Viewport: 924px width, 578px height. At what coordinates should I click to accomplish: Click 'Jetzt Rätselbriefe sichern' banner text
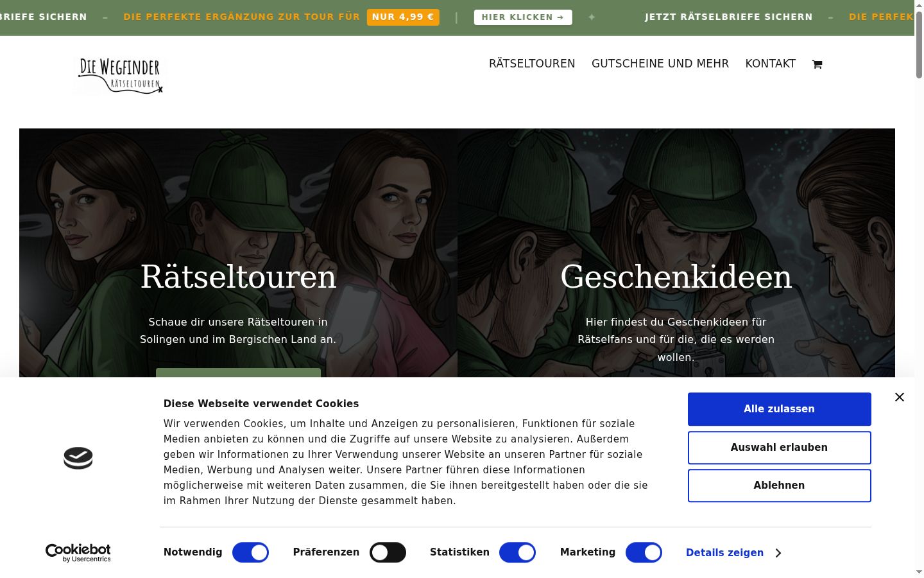click(x=729, y=17)
